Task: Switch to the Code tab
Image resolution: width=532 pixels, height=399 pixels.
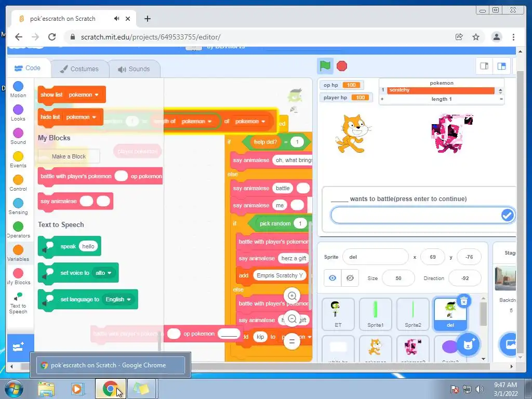Action: click(28, 68)
